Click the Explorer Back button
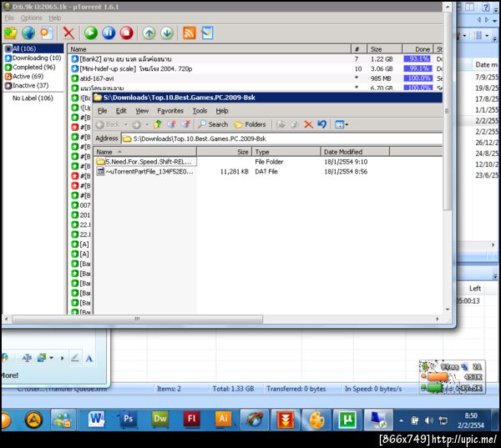The height and width of the screenshot is (448, 501). pos(108,124)
